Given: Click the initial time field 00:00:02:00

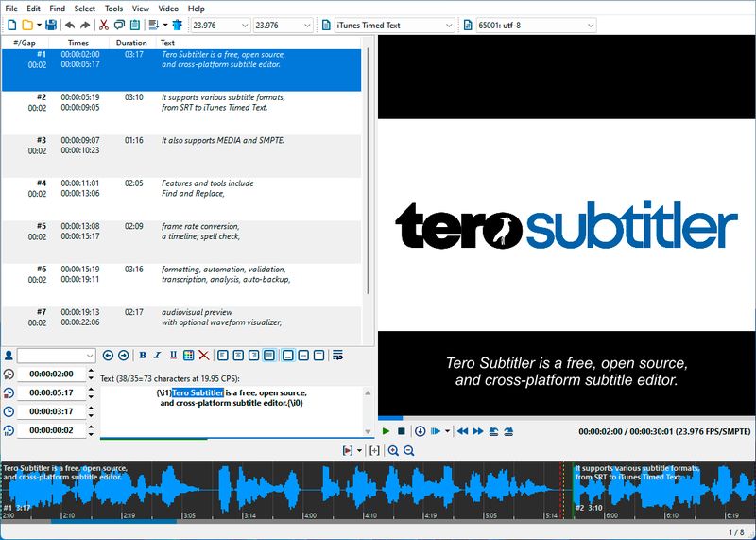Looking at the screenshot, I should [52, 374].
